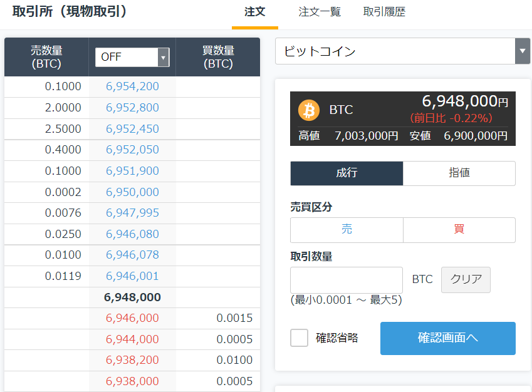
Task: Select bid price 6,938,200 row
Action: (x=132, y=360)
